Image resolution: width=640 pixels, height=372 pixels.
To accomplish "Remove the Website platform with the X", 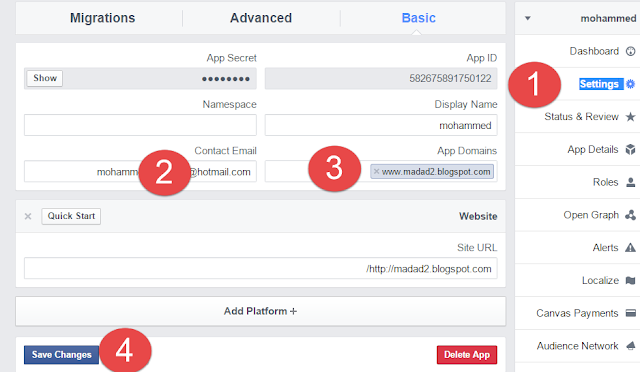I will click(28, 216).
